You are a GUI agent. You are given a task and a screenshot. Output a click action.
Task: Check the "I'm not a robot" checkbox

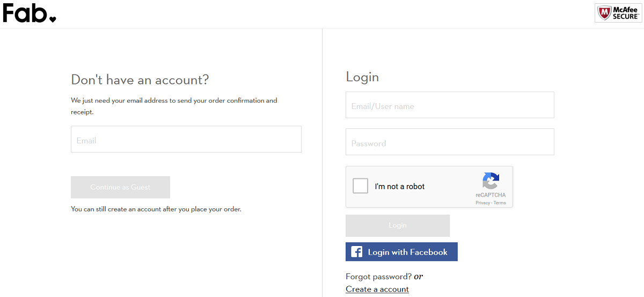(x=360, y=186)
